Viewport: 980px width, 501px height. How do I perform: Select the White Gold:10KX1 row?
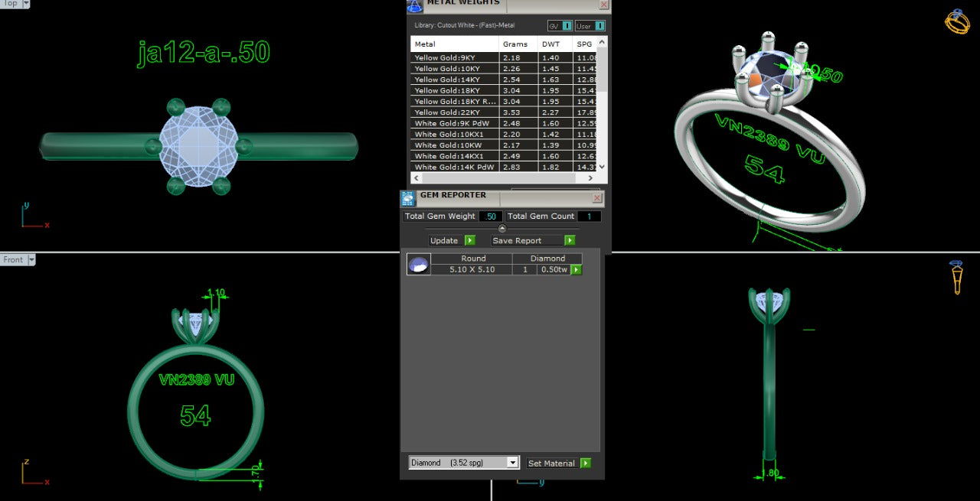click(504, 134)
